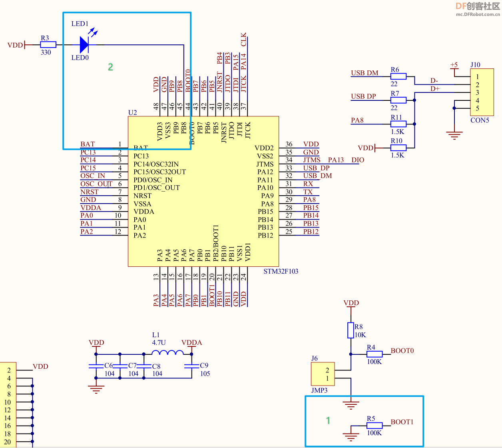
Task: Click the U2 designator above the chip
Action: click(132, 112)
